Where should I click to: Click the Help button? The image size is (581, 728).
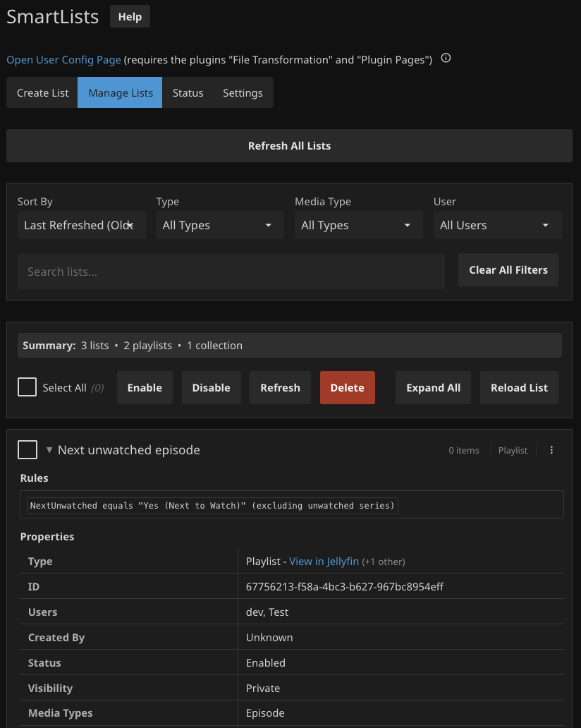130,17
